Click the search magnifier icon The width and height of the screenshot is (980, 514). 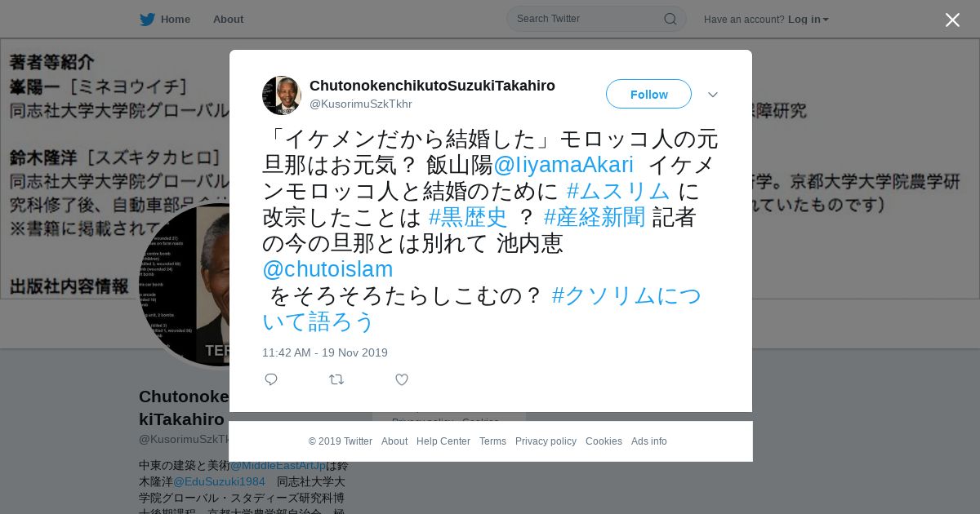click(x=670, y=19)
